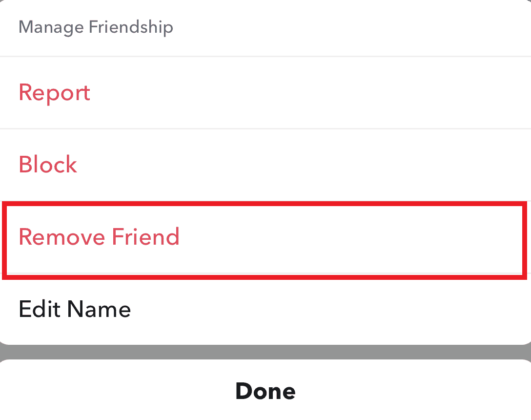Rename the friend using Edit Name

(75, 309)
